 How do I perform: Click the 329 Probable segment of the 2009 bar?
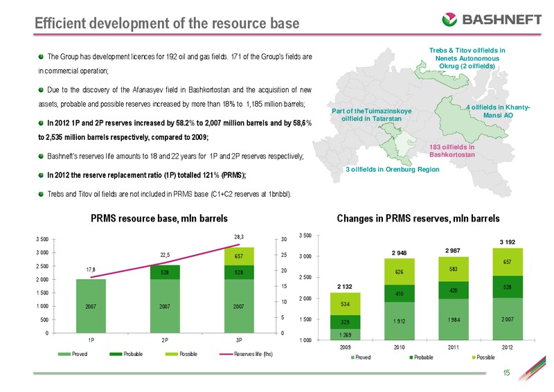(x=345, y=322)
